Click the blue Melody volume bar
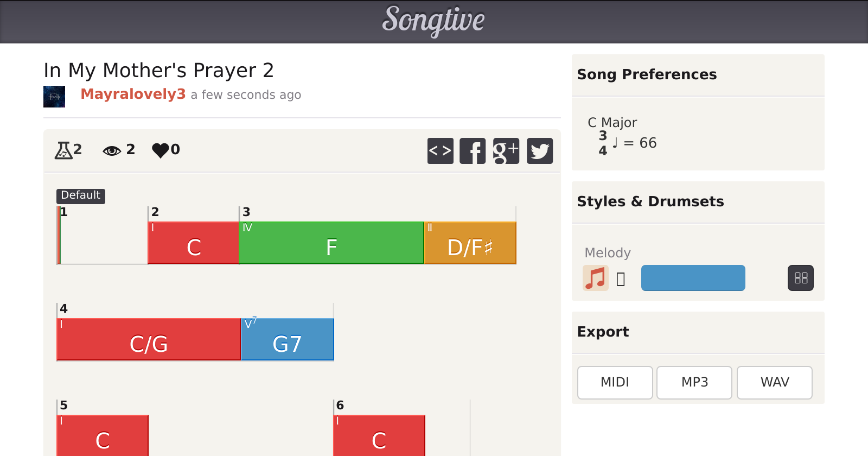Viewport: 868px width, 456px height. pos(693,278)
